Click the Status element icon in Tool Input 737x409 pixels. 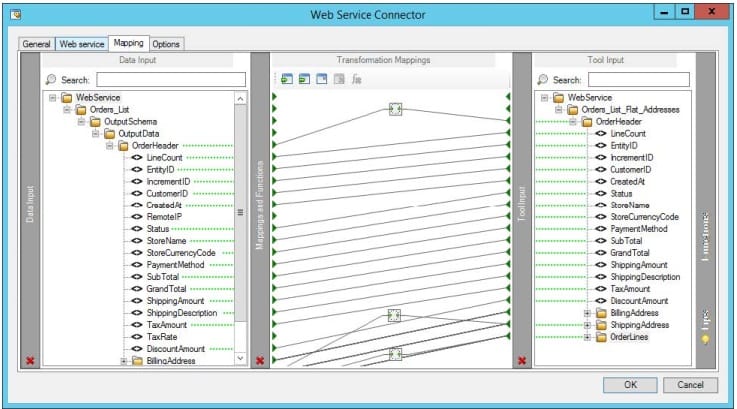[x=601, y=193]
